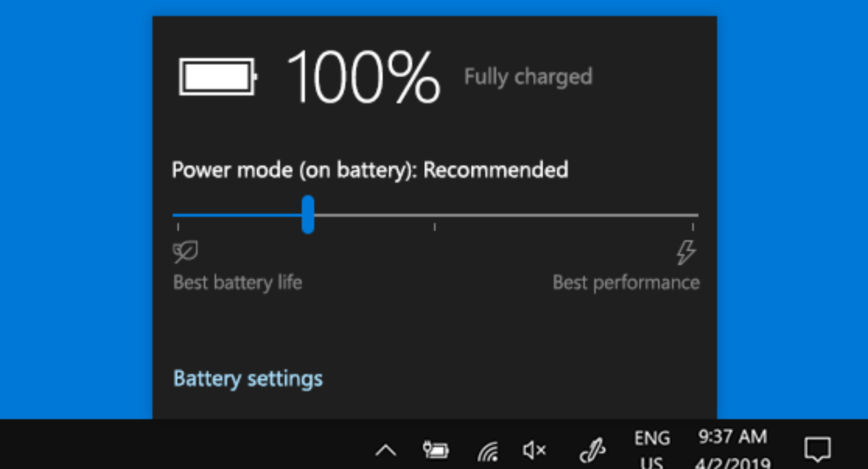868x469 pixels.
Task: Click the blue power mode slider thumb
Action: 308,214
